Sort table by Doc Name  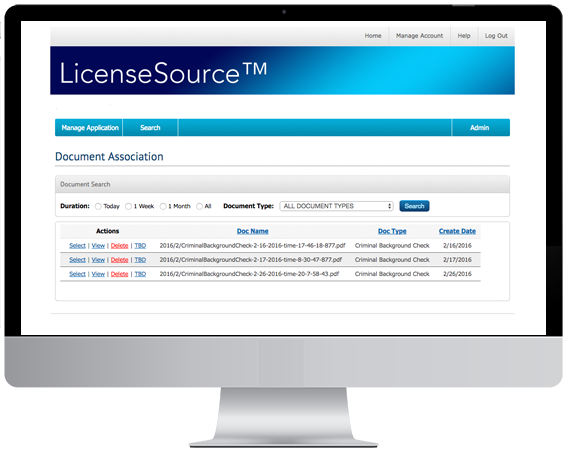(253, 231)
